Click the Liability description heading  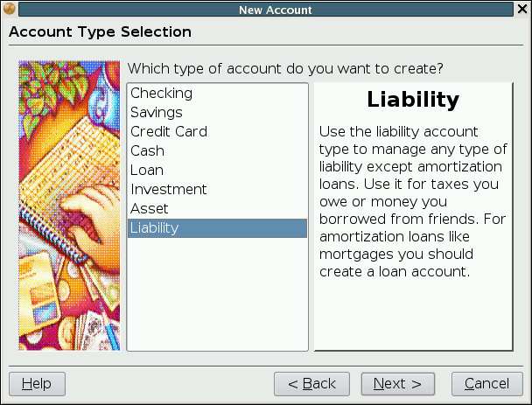coord(413,100)
